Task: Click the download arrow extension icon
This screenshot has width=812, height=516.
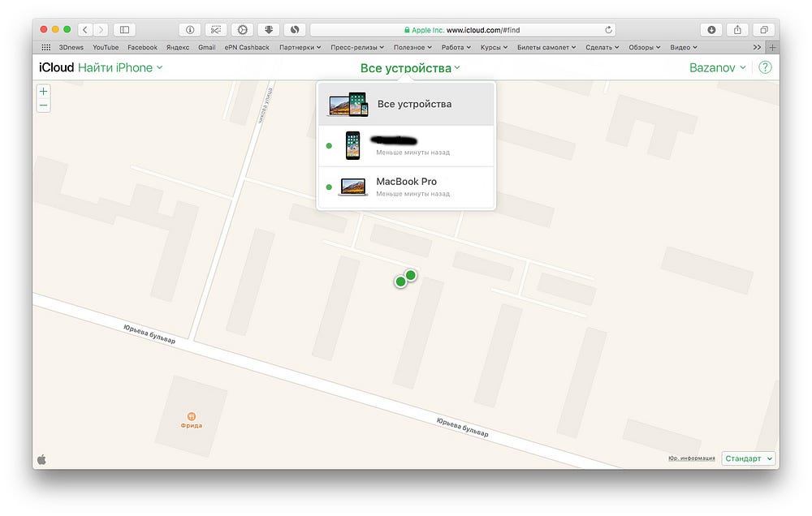Action: pyautogui.click(x=269, y=30)
